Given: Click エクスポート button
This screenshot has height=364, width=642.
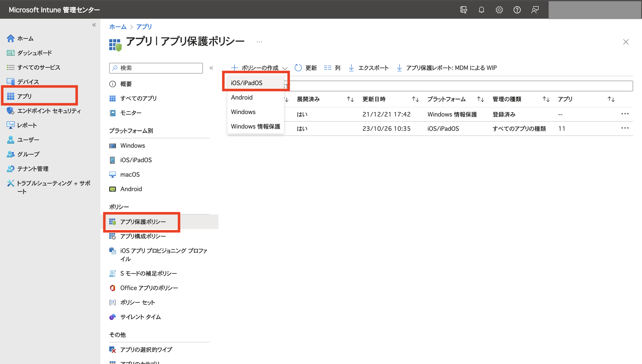Looking at the screenshot, I should tap(369, 68).
